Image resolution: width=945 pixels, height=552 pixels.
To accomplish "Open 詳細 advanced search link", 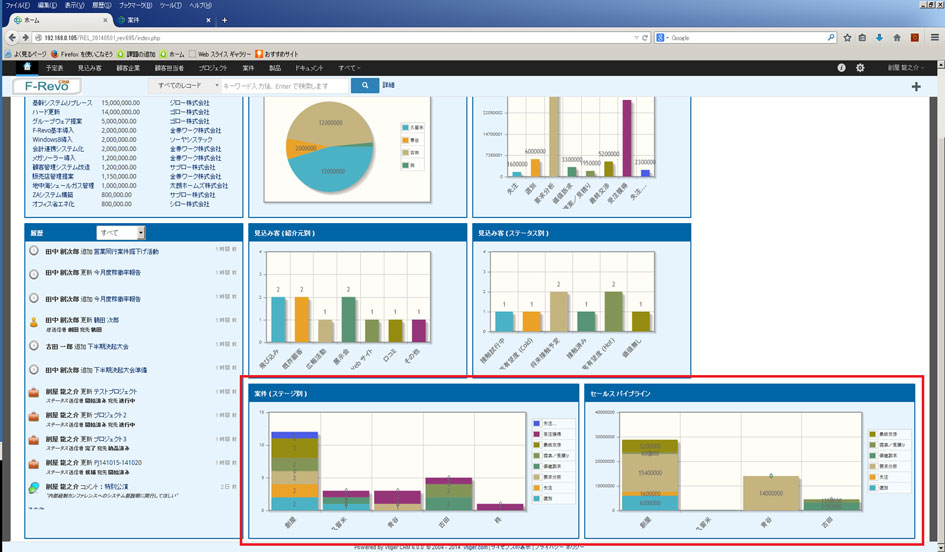I will [x=388, y=85].
